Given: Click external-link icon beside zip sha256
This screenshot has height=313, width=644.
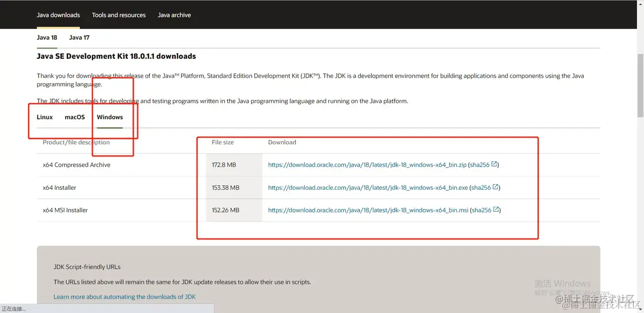Looking at the screenshot, I should pyautogui.click(x=494, y=164).
